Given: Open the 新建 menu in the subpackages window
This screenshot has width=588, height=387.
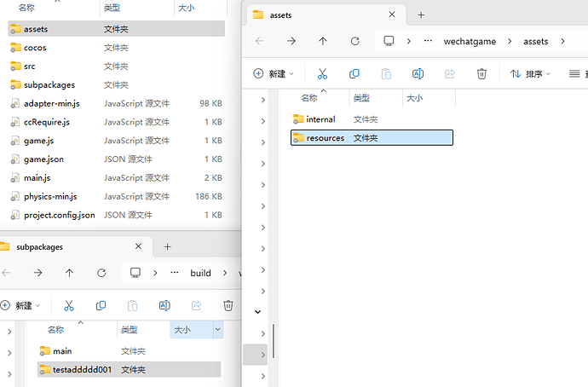Looking at the screenshot, I should pyautogui.click(x=20, y=306).
